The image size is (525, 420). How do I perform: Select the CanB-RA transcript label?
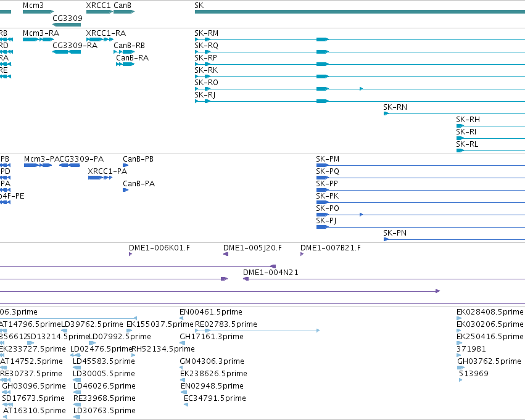132,58
